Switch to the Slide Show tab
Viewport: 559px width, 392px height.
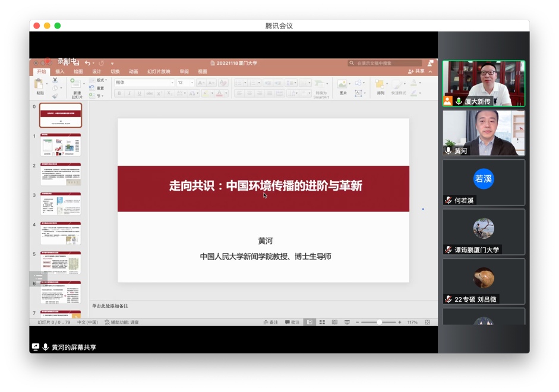[x=159, y=72]
